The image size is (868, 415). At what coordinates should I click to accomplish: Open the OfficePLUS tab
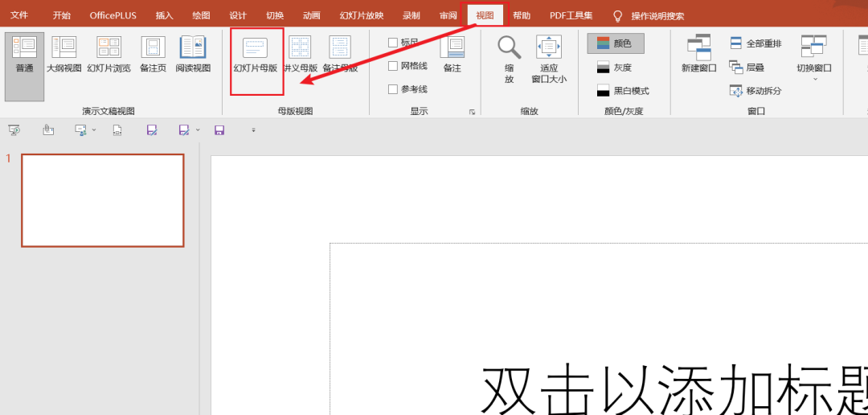(113, 15)
